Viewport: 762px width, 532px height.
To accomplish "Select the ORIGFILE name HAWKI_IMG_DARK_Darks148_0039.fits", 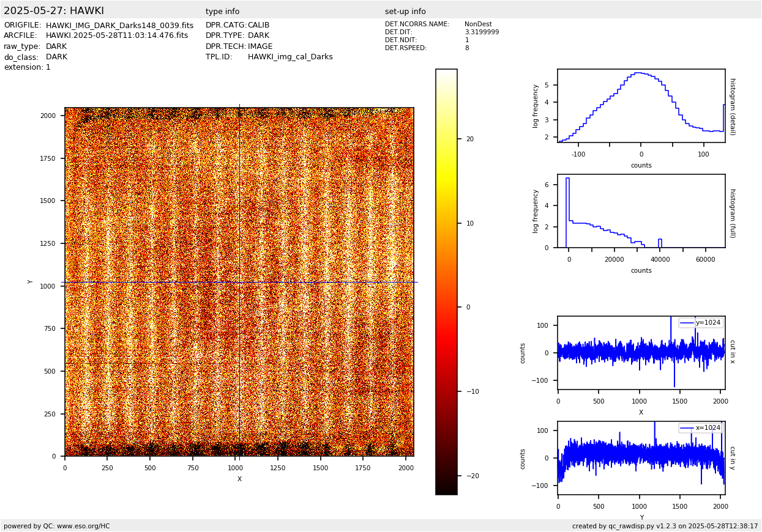I will 119,26.
